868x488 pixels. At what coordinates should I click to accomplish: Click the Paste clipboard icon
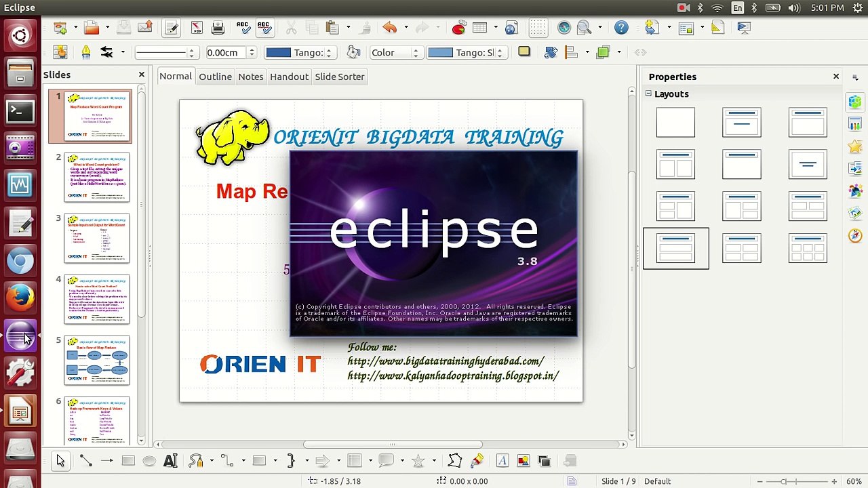[x=332, y=28]
